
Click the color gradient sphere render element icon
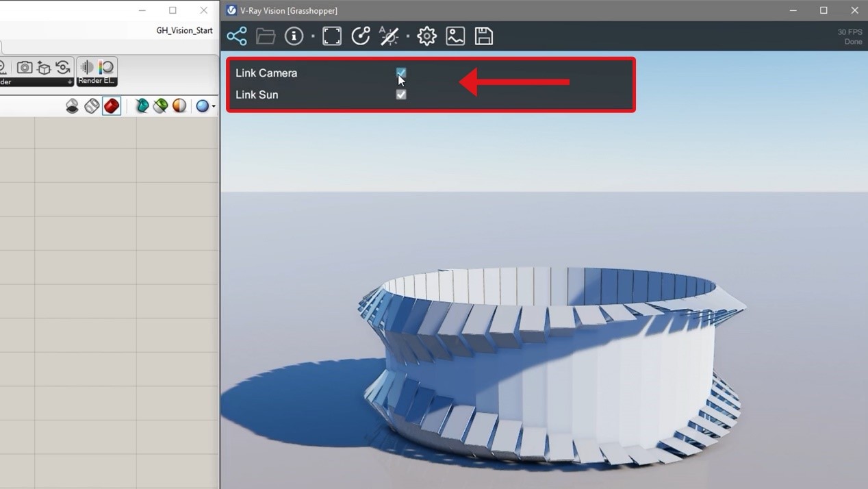pyautogui.click(x=106, y=67)
